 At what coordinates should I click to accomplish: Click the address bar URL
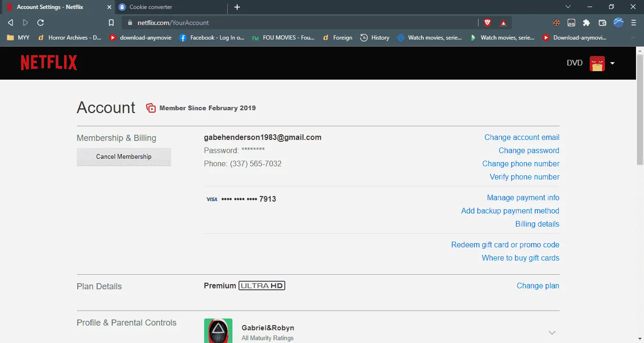[x=173, y=23]
